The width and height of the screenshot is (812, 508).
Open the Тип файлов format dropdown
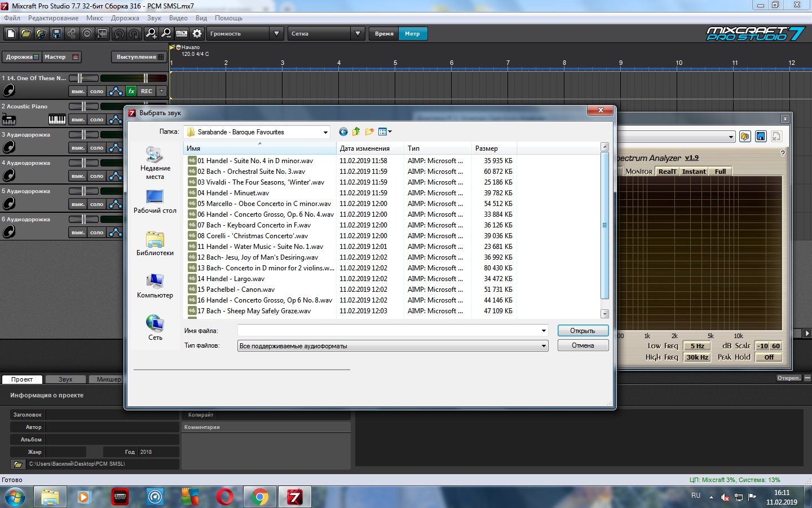tap(393, 345)
